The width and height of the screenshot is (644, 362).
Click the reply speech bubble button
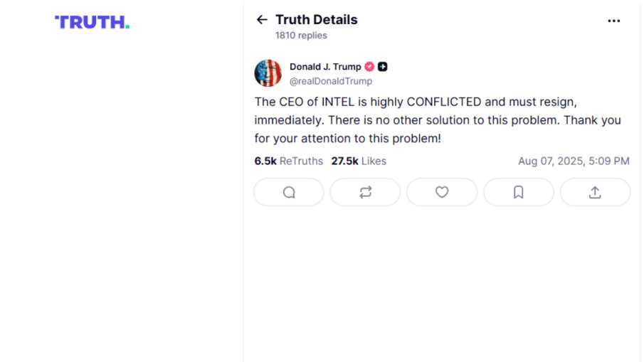[289, 192]
